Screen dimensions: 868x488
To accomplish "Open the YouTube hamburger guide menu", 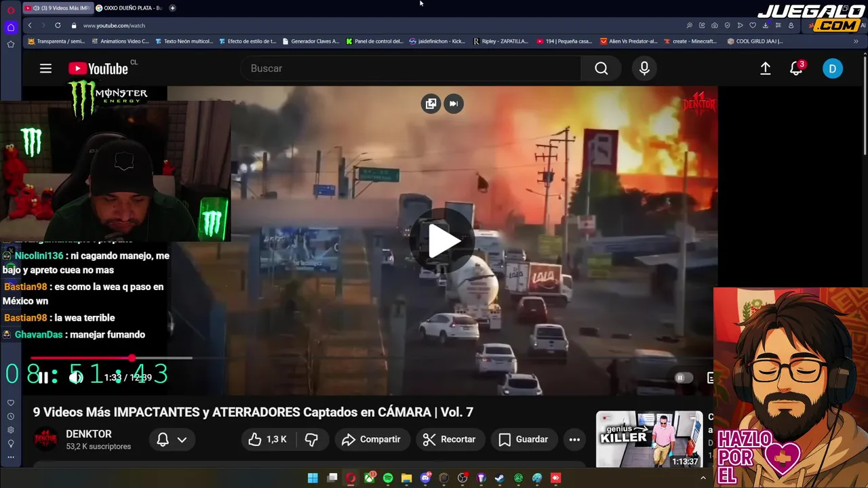I will point(45,68).
